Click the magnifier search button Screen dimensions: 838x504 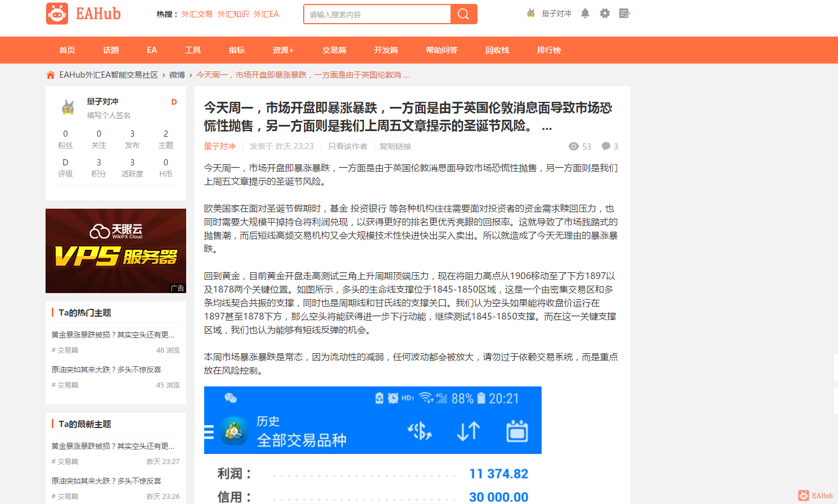(463, 14)
